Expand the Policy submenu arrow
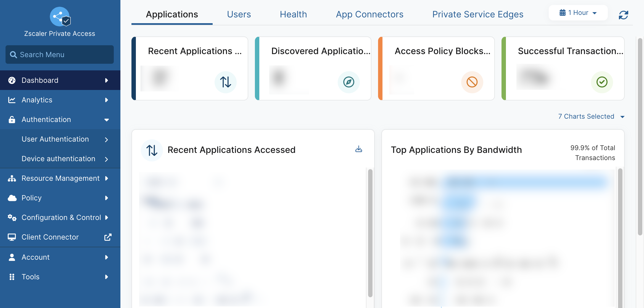The image size is (644, 308). (107, 198)
